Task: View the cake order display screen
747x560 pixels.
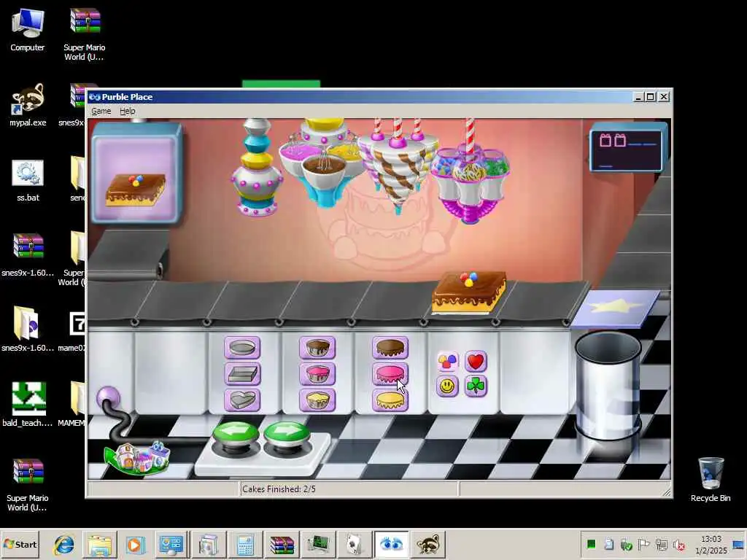Action: pyautogui.click(x=136, y=174)
